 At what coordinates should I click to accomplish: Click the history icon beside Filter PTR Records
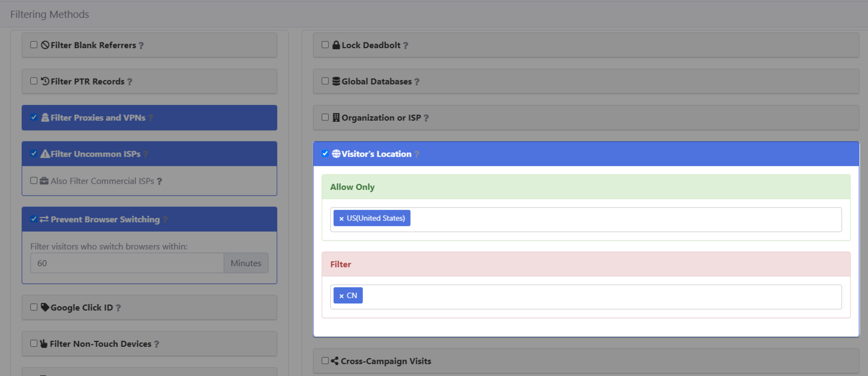pos(45,81)
